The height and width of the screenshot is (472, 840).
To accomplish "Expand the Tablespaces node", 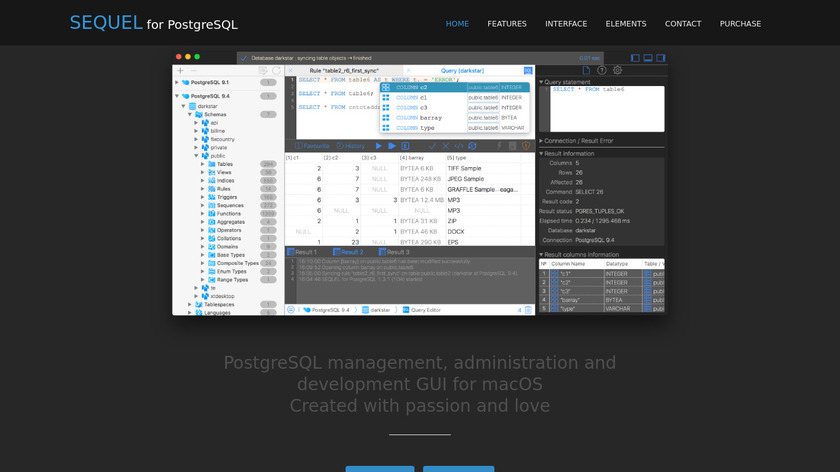I will tap(190, 304).
